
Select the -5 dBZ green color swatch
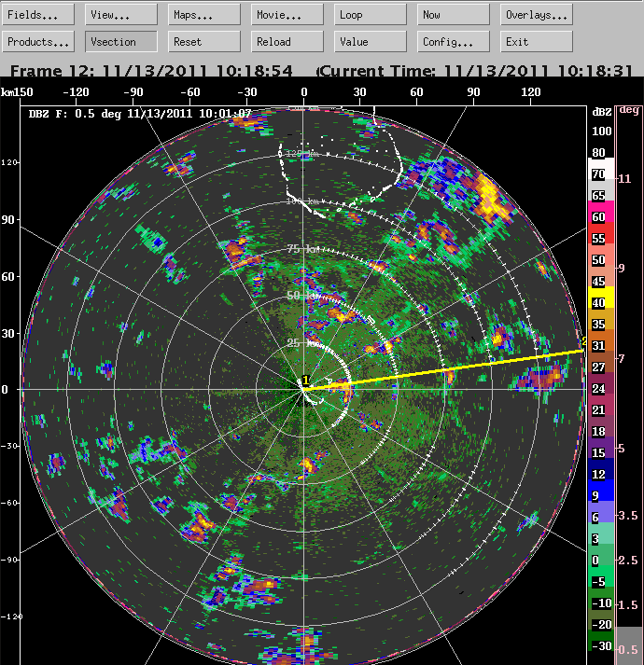point(601,575)
